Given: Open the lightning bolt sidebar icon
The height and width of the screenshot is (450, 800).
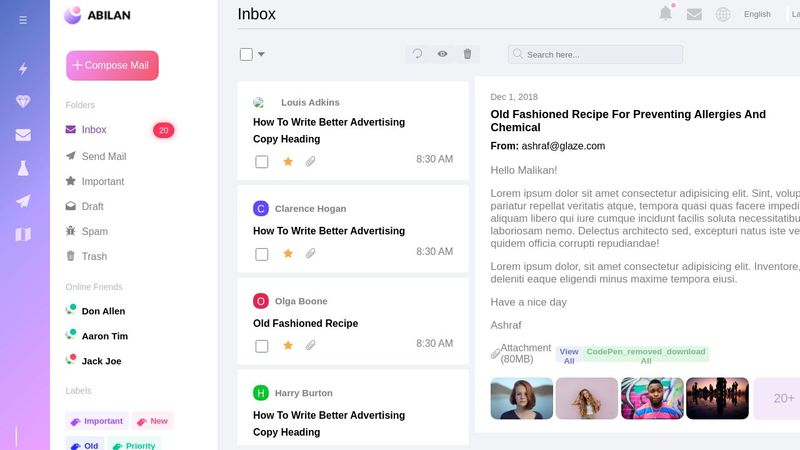Looking at the screenshot, I should click(23, 69).
